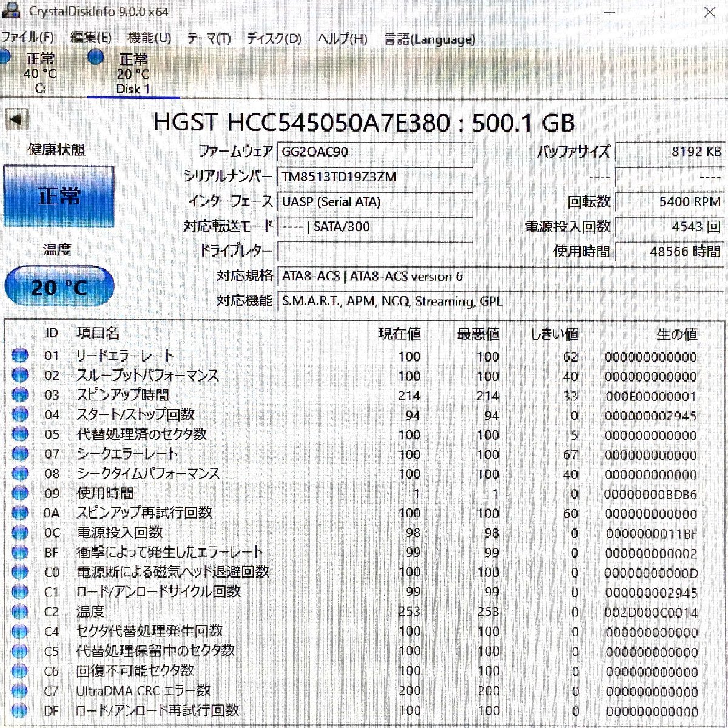Screen dimensions: 728x728
Task: Select the スピンアップ時間 attribute name
Action: pyautogui.click(x=123, y=395)
